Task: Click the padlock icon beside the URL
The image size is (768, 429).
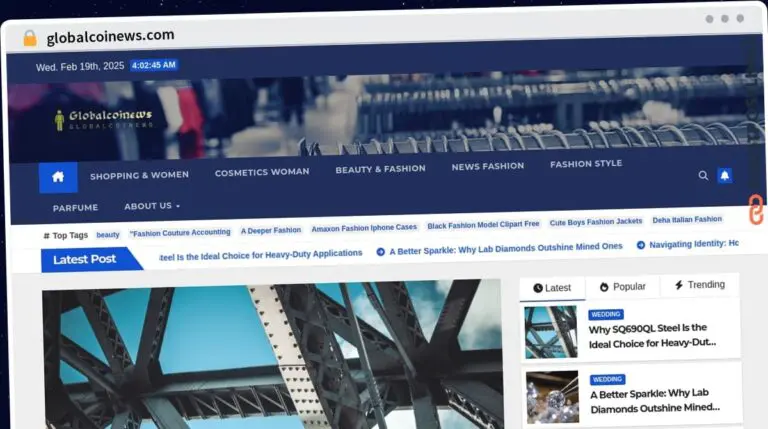Action: pyautogui.click(x=30, y=38)
